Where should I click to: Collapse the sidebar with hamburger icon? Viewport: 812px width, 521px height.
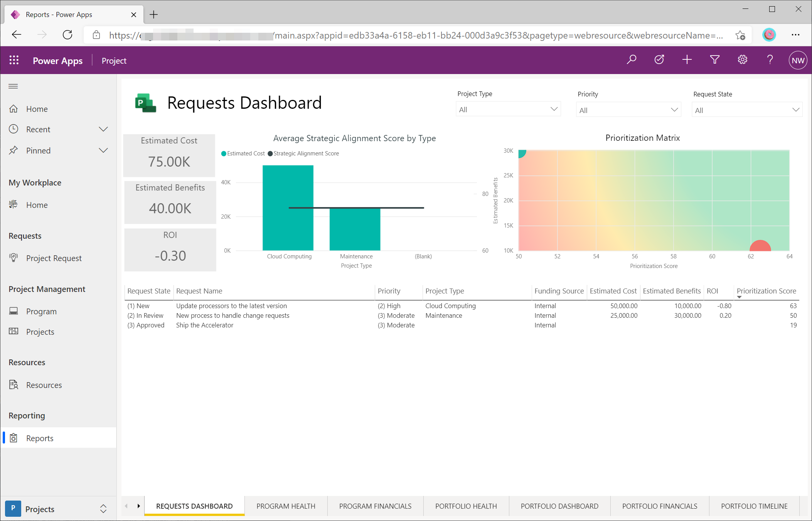click(x=13, y=86)
